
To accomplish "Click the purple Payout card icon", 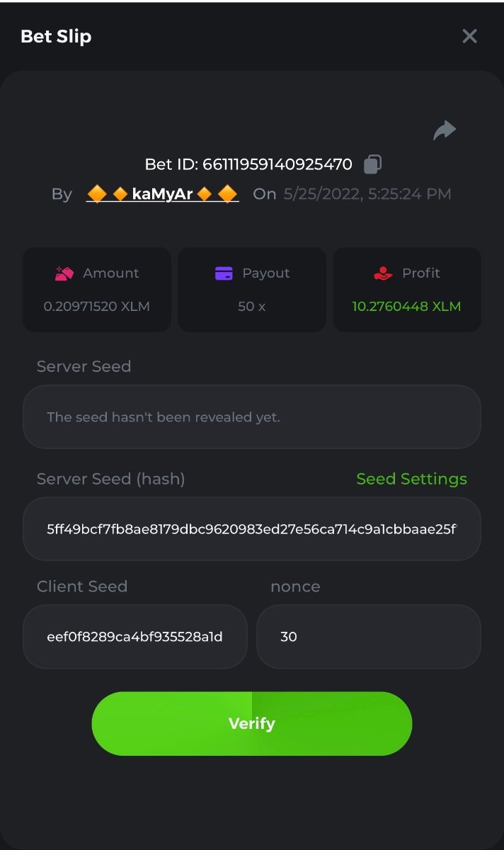I will (x=224, y=273).
